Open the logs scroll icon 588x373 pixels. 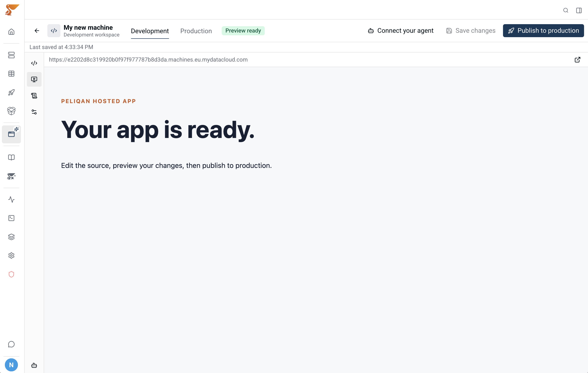(34, 95)
